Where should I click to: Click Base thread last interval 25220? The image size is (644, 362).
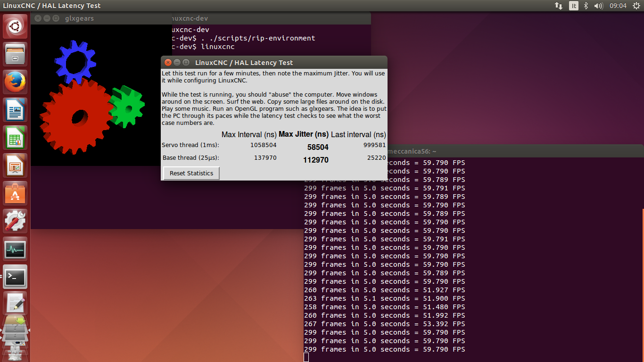tap(377, 158)
